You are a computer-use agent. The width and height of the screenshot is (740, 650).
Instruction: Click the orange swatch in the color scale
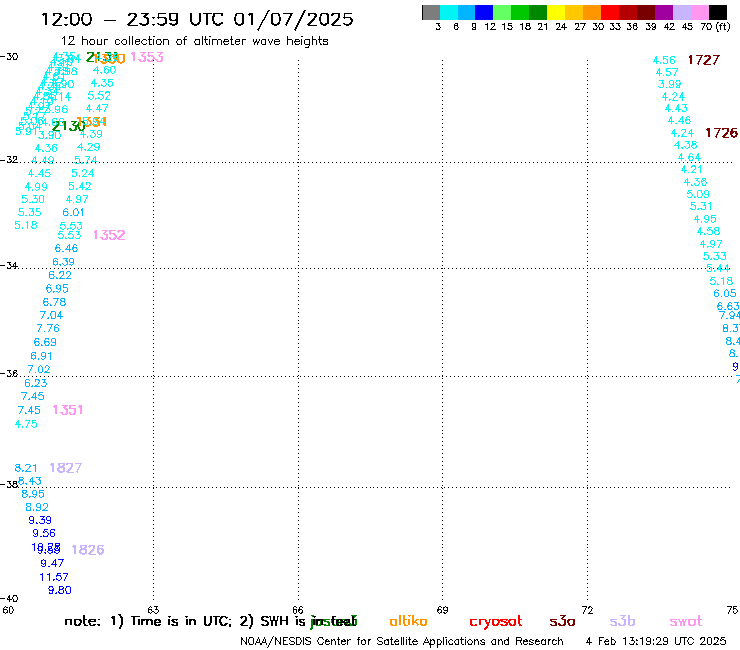coord(592,12)
